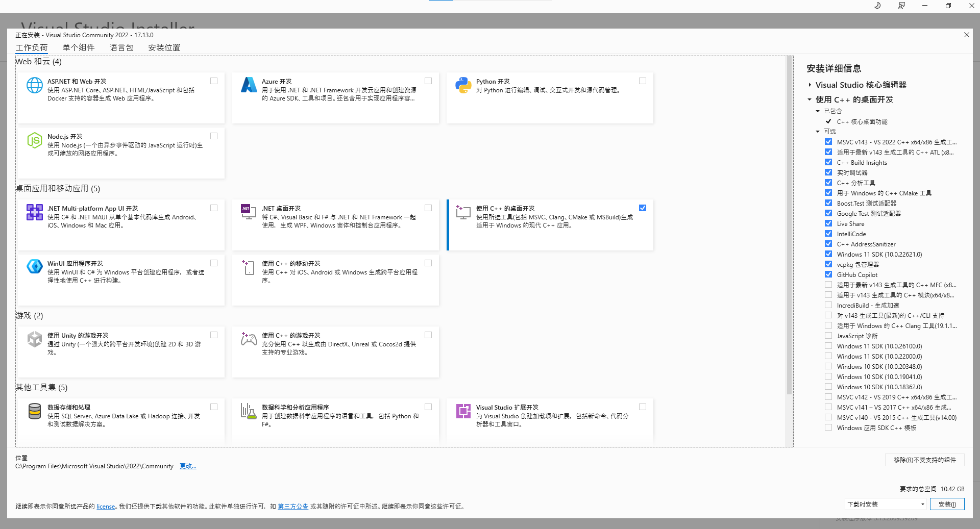Click Remove unsupported components button
The image size is (980, 529).
[x=925, y=460]
